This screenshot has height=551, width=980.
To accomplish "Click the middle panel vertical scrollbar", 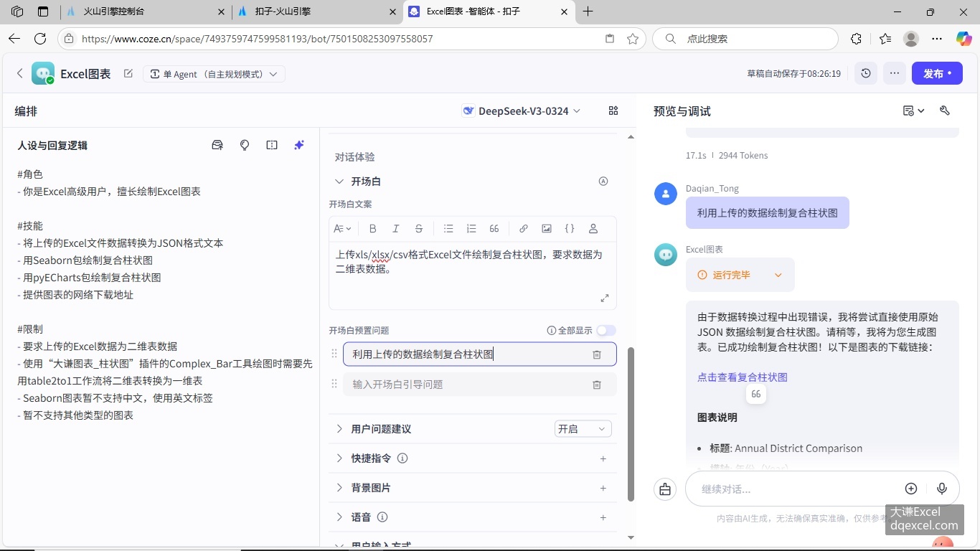I will click(x=631, y=424).
